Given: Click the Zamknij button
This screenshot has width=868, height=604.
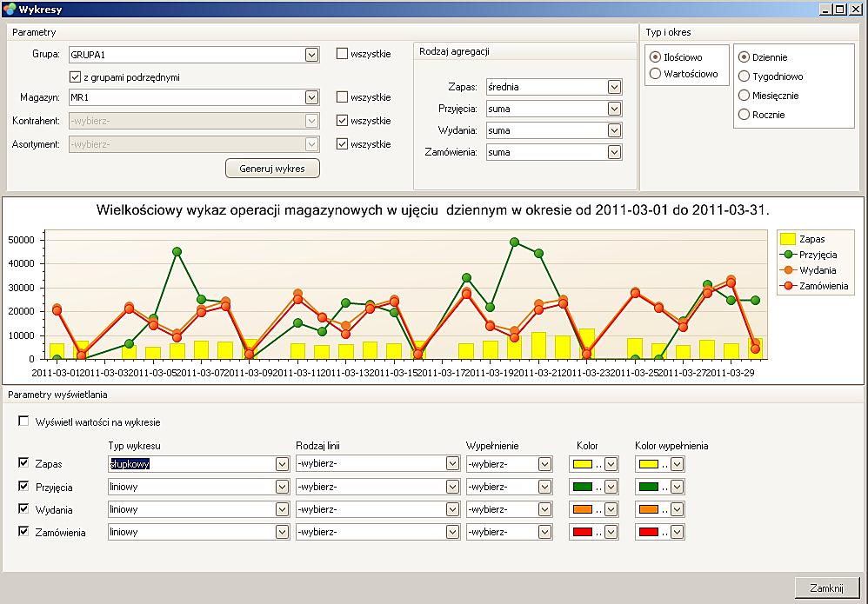Looking at the screenshot, I should click(826, 588).
